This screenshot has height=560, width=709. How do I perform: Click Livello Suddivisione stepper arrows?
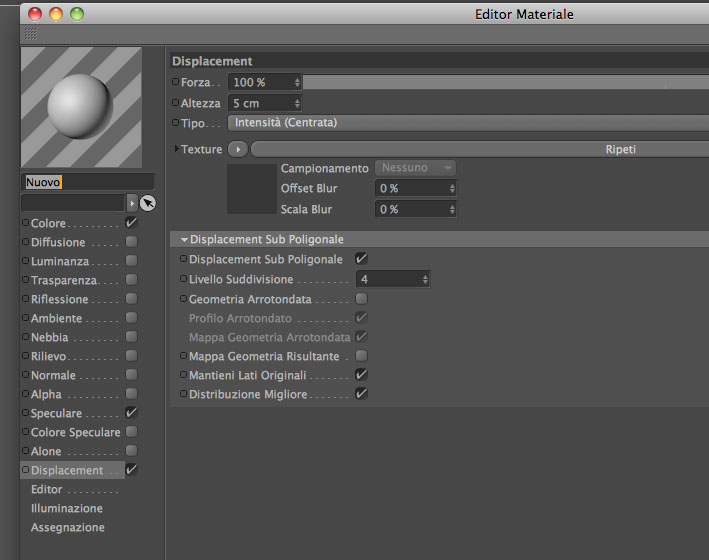425,280
